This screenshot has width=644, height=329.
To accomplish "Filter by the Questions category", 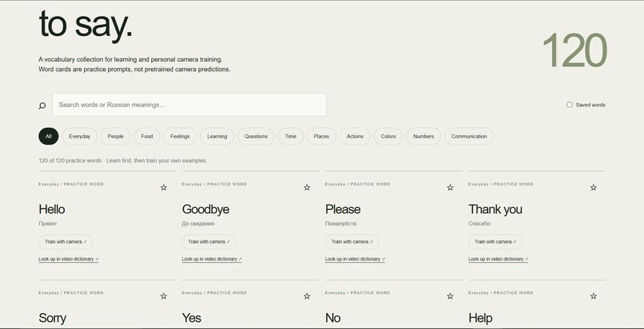I will point(256,137).
